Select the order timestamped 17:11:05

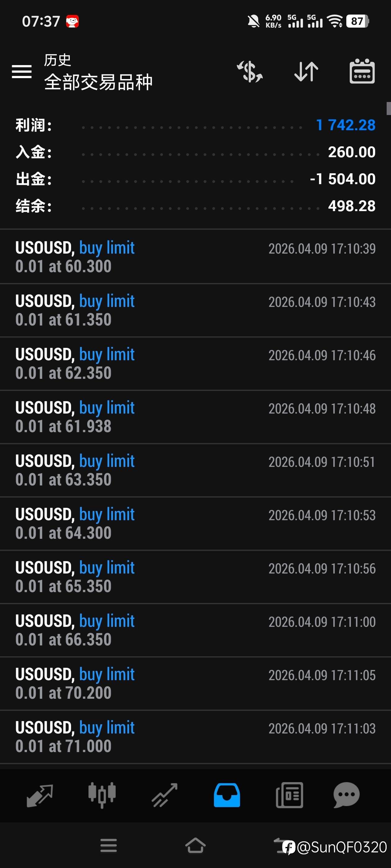(x=195, y=683)
